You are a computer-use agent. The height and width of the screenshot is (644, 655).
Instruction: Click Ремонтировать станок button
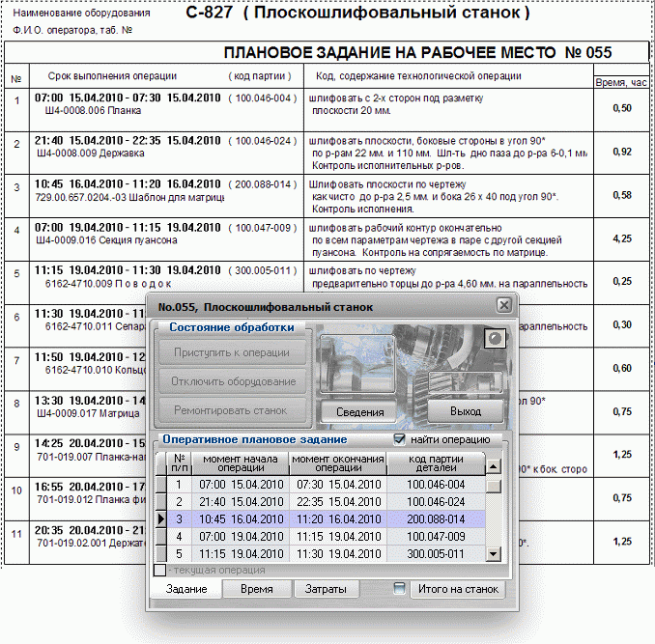(x=232, y=410)
